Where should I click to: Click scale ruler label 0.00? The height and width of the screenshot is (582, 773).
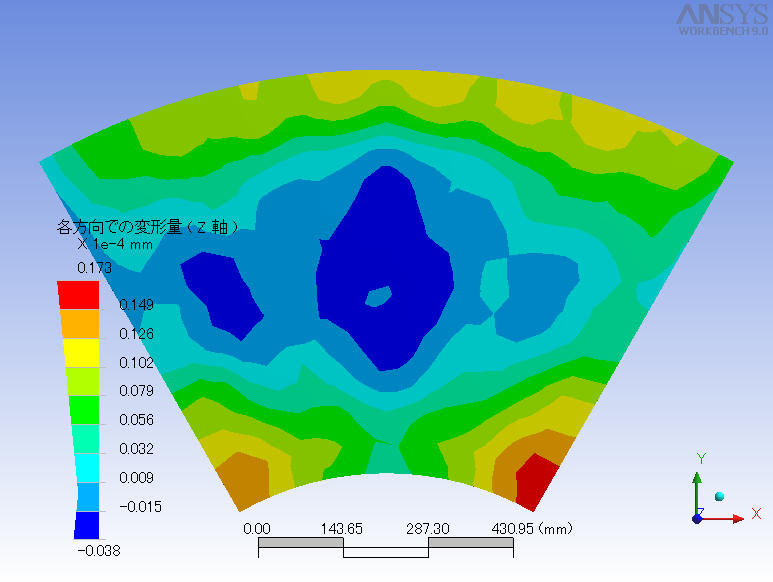(x=256, y=529)
